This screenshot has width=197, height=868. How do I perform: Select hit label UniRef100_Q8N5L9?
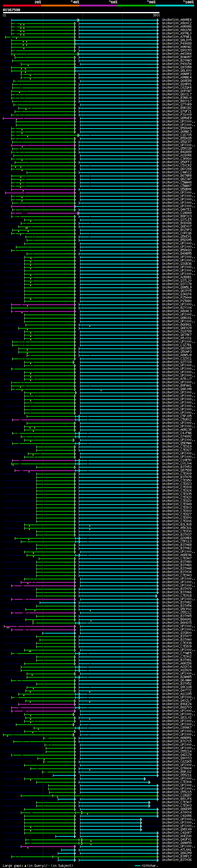[x=177, y=287]
